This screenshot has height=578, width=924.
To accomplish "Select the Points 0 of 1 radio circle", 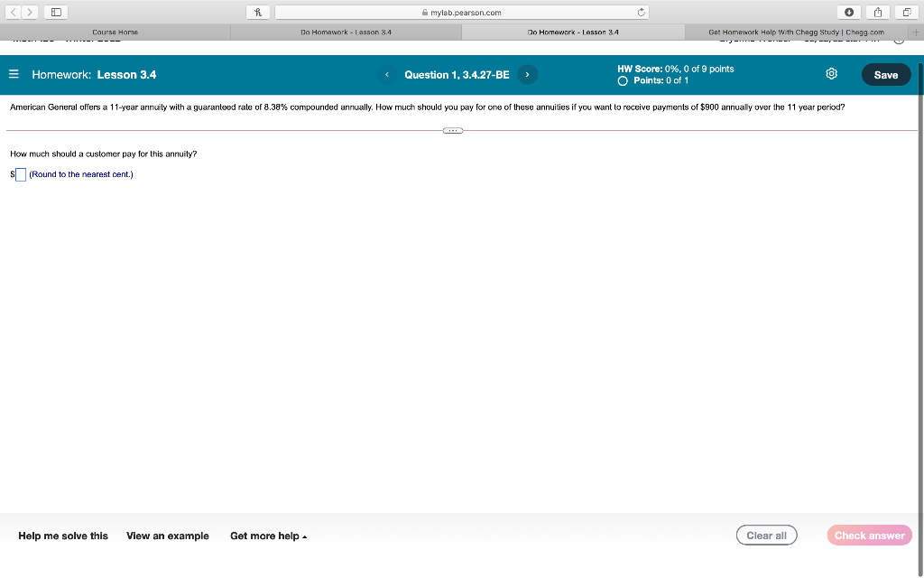I will tap(623, 80).
